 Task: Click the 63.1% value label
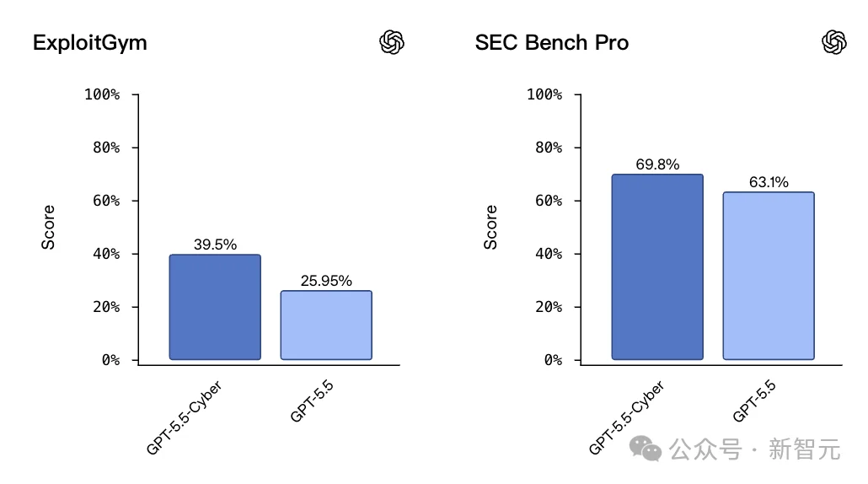769,182
